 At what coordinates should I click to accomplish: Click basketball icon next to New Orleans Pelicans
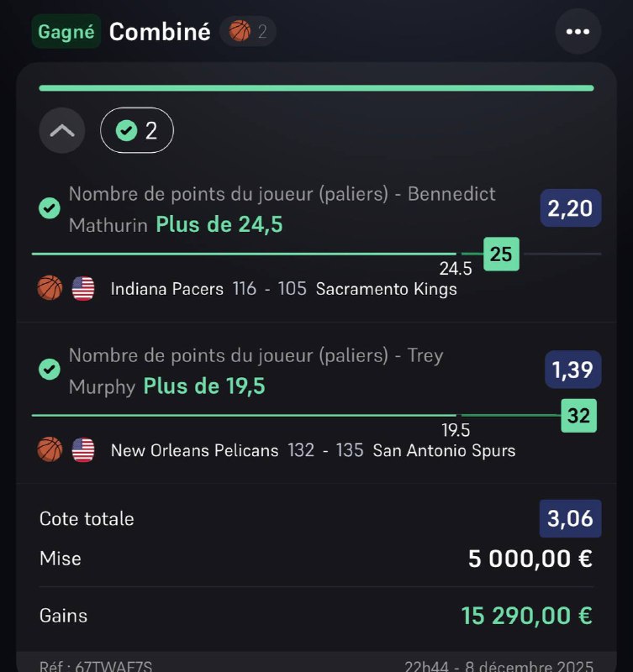(x=50, y=450)
